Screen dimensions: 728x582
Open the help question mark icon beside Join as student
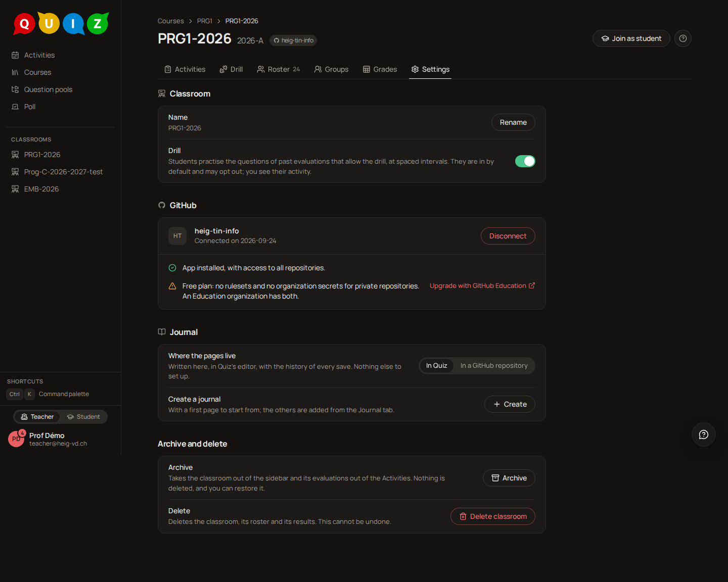[x=683, y=38]
